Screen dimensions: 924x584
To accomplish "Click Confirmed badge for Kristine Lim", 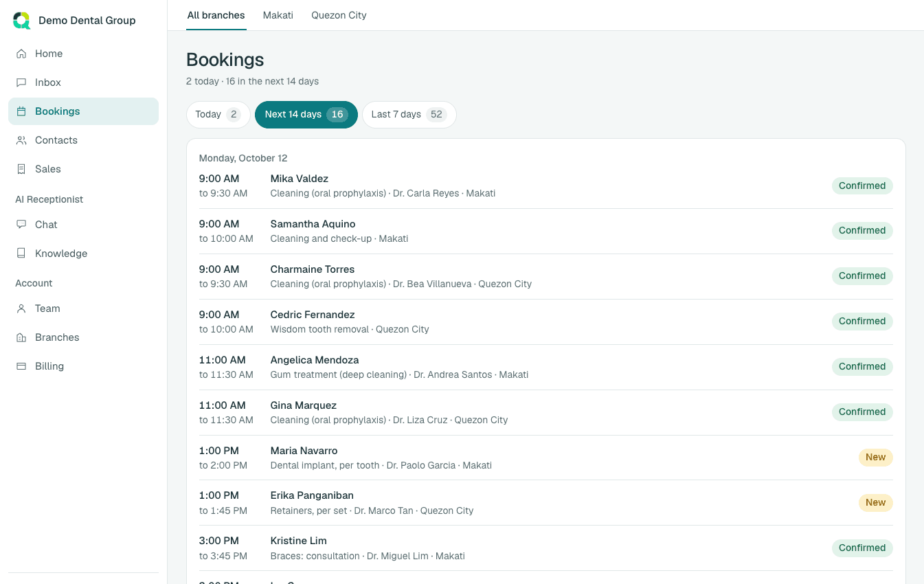I will click(x=862, y=548).
